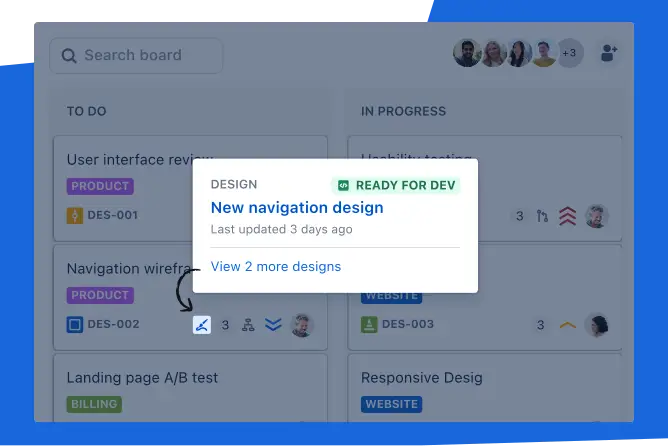The height and width of the screenshot is (446, 668).
Task: Open assignee avatar on DES-002 card
Action: tap(302, 325)
